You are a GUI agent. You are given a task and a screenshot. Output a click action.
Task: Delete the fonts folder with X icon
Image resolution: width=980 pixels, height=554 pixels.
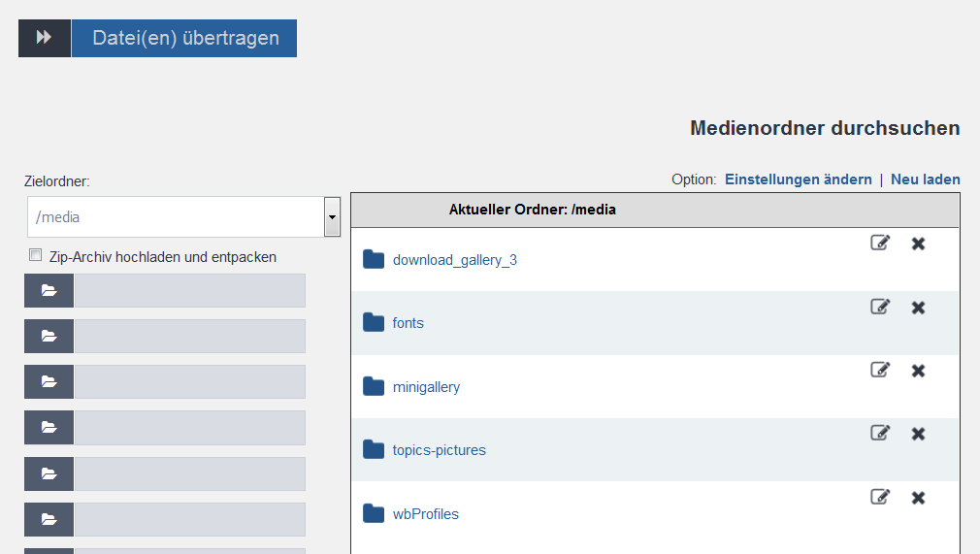(x=918, y=308)
